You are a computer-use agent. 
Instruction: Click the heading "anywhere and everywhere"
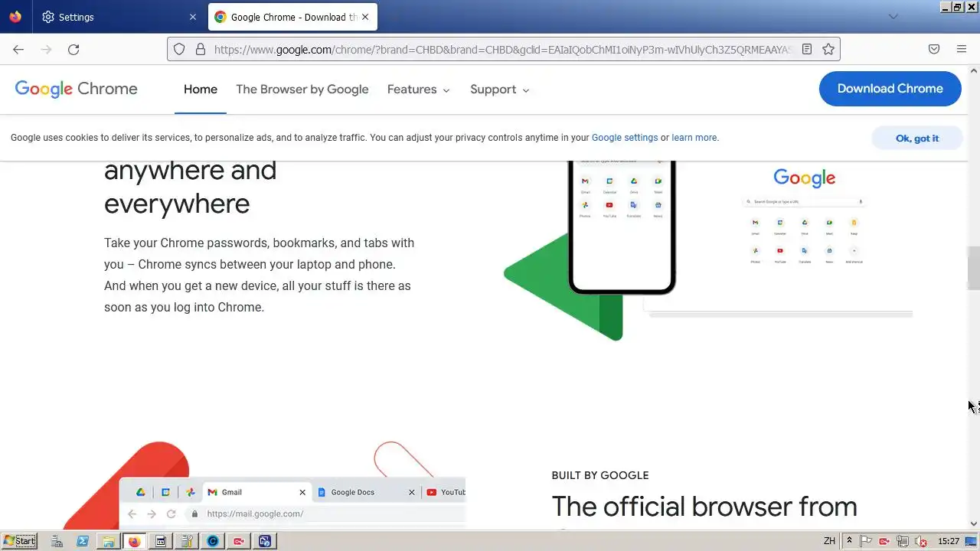point(190,187)
